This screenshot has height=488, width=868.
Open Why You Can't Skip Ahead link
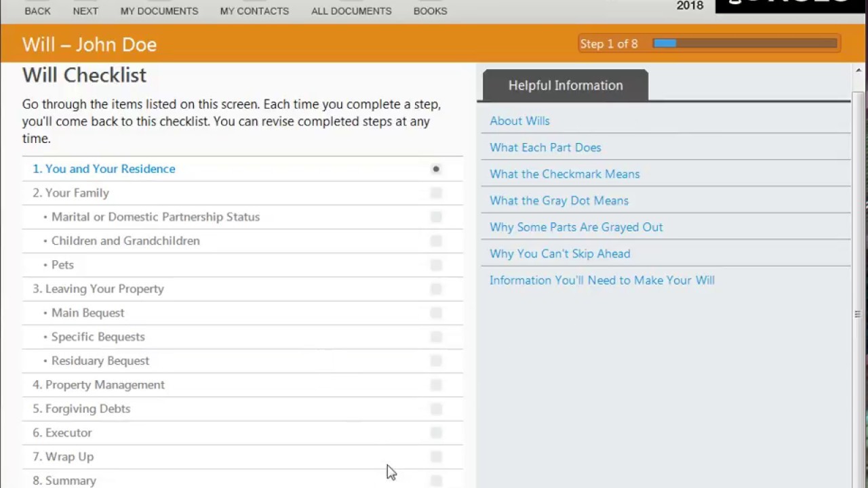pos(559,253)
